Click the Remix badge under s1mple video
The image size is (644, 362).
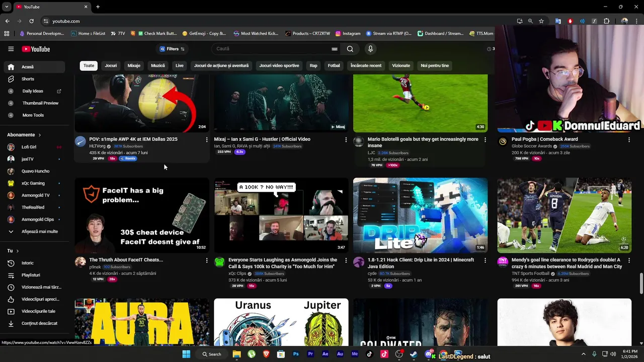128,158
